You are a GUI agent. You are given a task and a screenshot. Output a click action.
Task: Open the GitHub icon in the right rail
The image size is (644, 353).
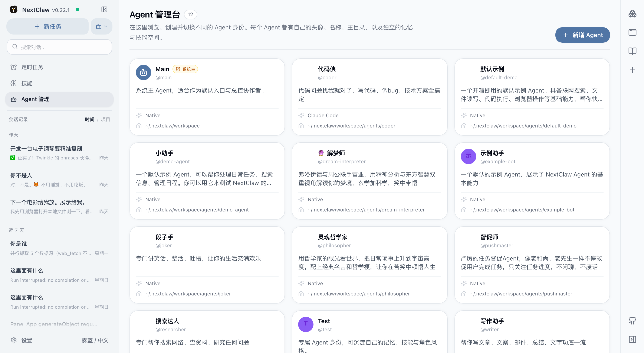[x=632, y=320]
